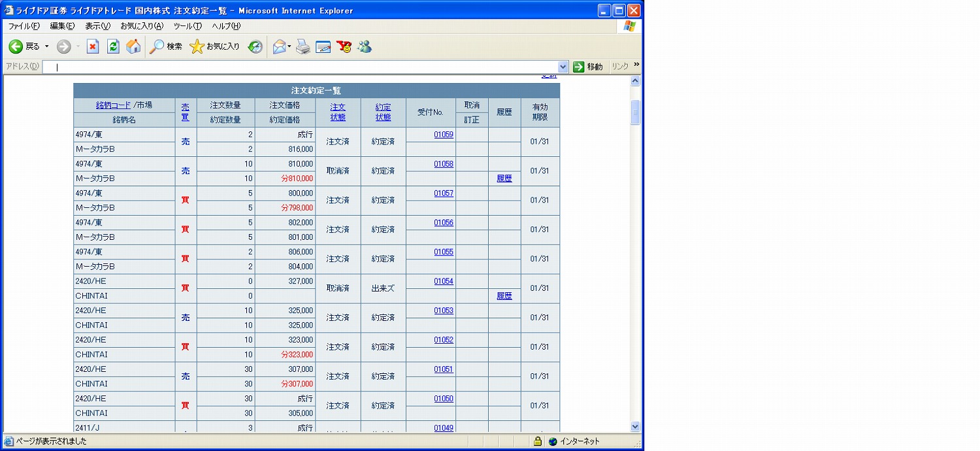
Task: Open order number 01054 link
Action: pyautogui.click(x=444, y=281)
